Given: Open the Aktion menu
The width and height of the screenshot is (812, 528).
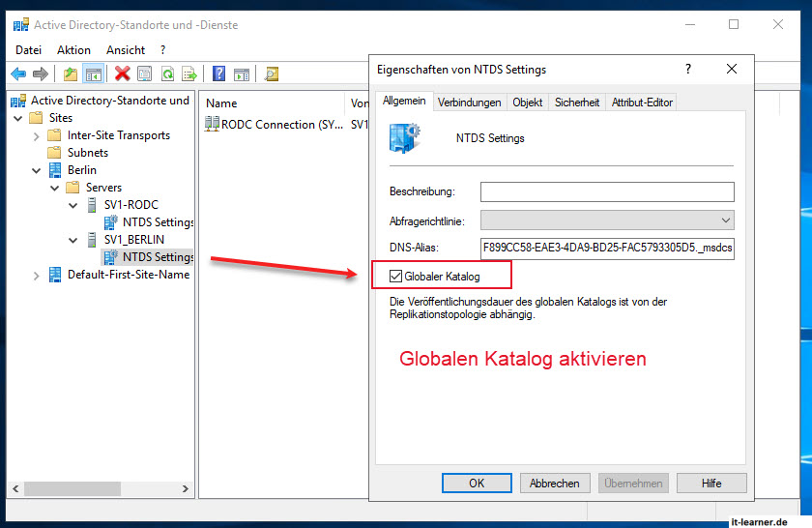Looking at the screenshot, I should pos(73,50).
